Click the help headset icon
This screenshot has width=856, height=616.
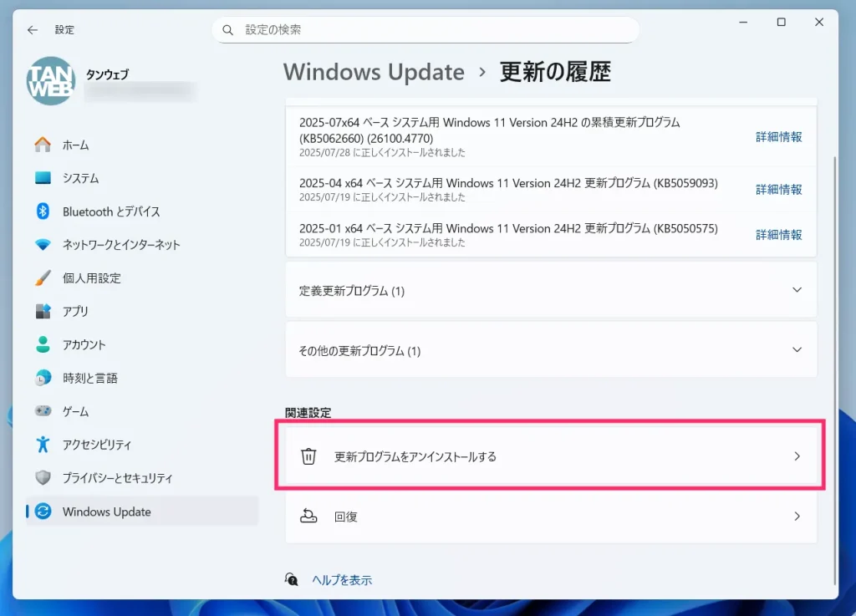pyautogui.click(x=292, y=579)
